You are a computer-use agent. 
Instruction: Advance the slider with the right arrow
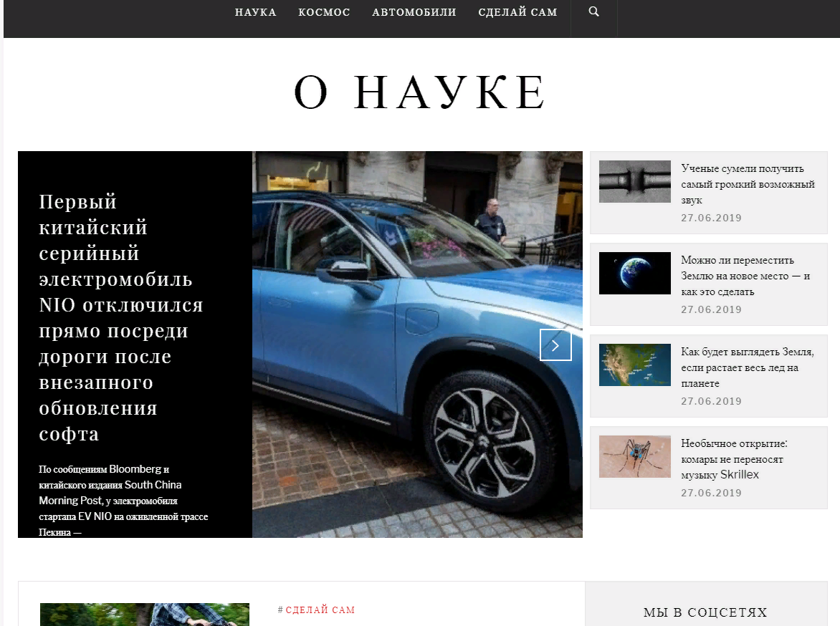click(555, 345)
